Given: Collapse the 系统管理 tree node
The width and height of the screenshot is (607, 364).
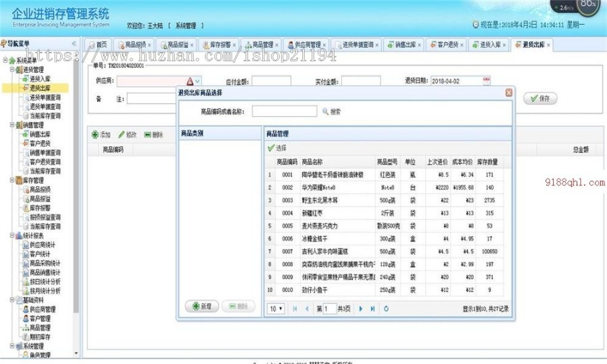Looking at the screenshot, I should (12, 346).
